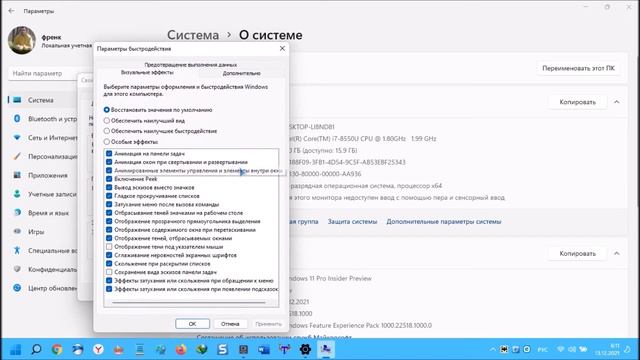Click Применить button
Image resolution: width=640 pixels, height=360 pixels.
tap(268, 324)
